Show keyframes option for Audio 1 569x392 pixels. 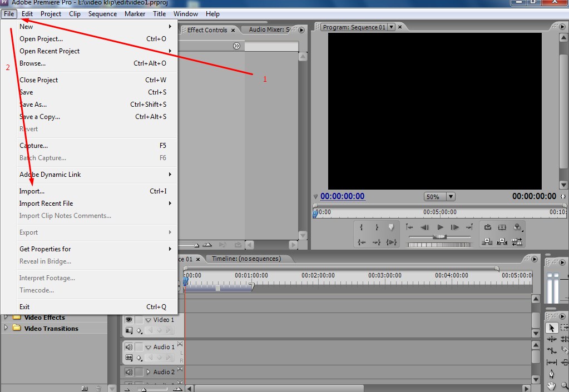(x=139, y=358)
